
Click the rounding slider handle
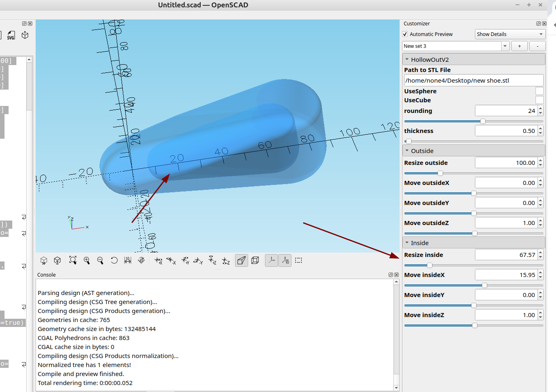[x=483, y=122]
